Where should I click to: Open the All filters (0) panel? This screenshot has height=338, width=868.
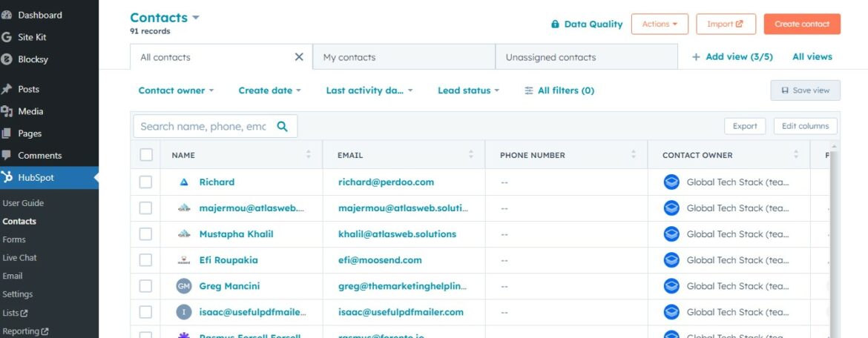(x=559, y=90)
